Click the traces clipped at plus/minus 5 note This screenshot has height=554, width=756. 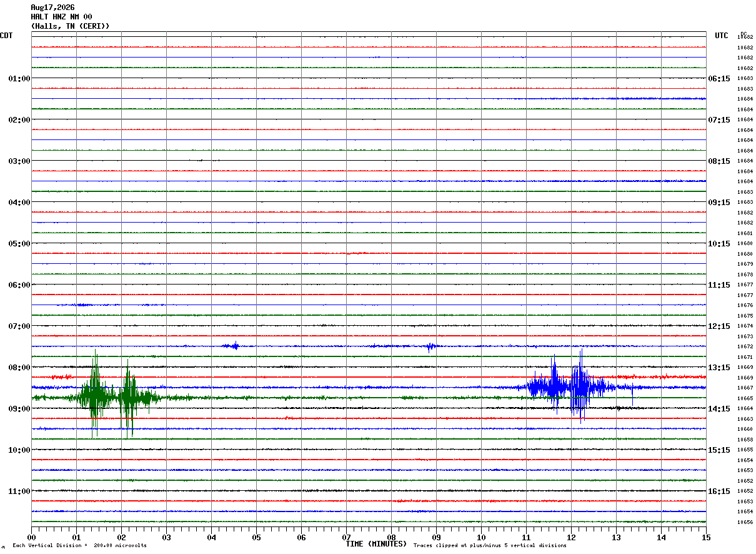pyautogui.click(x=490, y=546)
